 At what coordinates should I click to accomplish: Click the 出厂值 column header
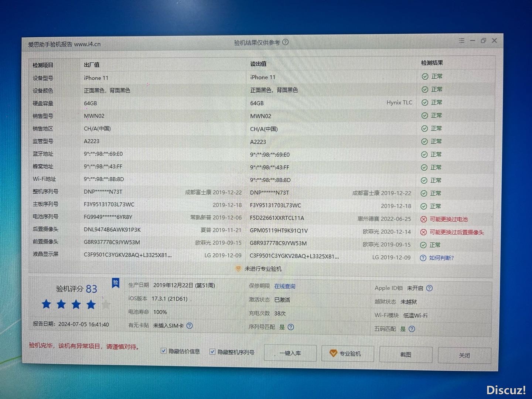coord(92,65)
